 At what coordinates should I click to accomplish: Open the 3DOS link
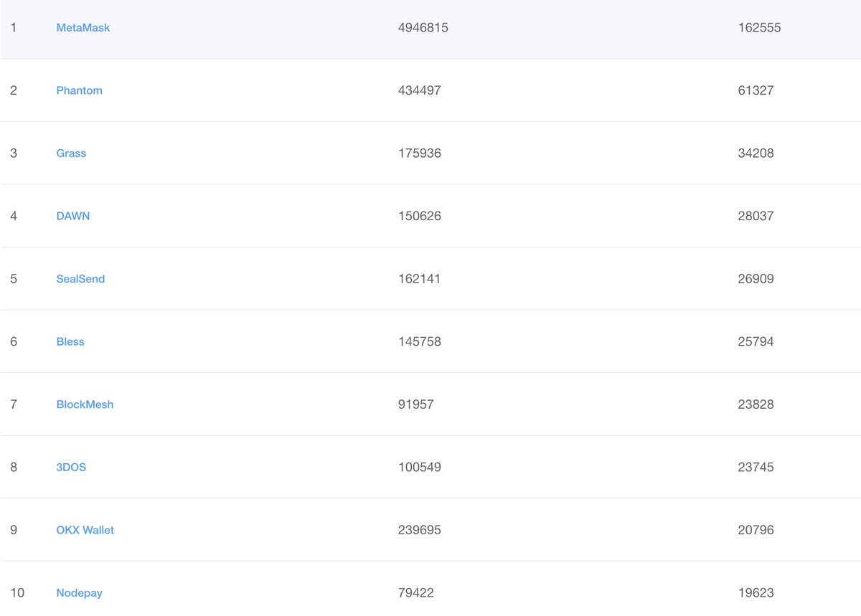click(x=71, y=467)
